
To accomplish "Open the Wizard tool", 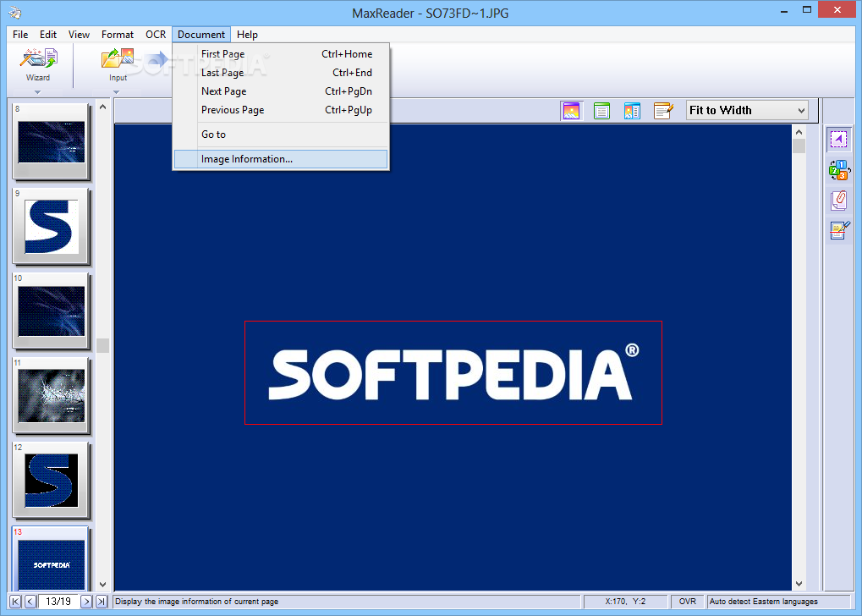I will pyautogui.click(x=38, y=64).
